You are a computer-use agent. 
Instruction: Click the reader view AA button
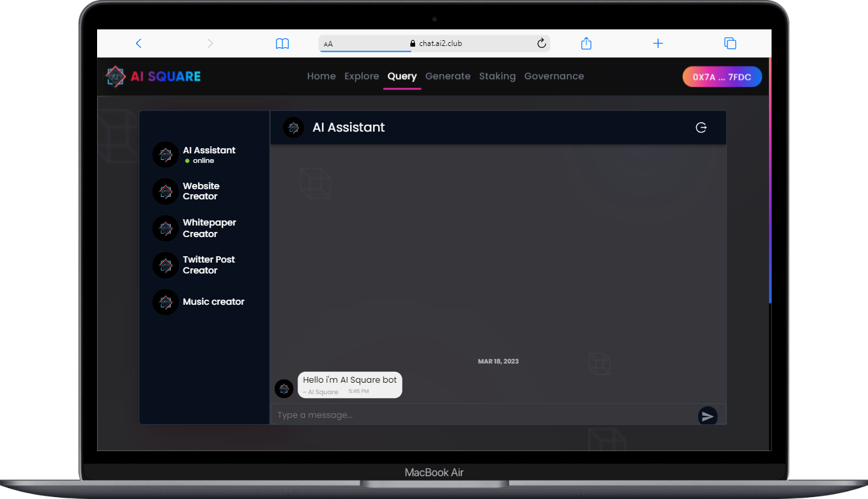(x=328, y=44)
